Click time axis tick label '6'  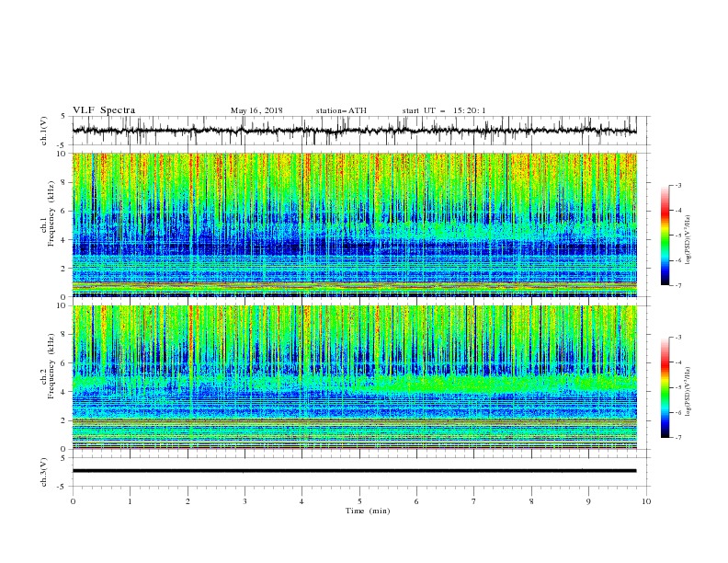click(417, 501)
